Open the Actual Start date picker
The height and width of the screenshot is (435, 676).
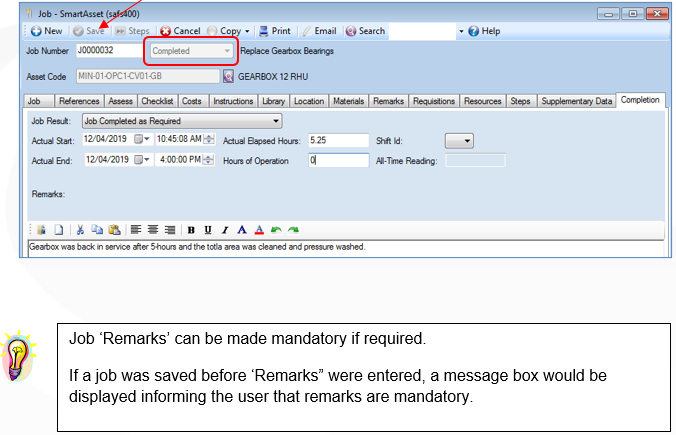(x=142, y=139)
